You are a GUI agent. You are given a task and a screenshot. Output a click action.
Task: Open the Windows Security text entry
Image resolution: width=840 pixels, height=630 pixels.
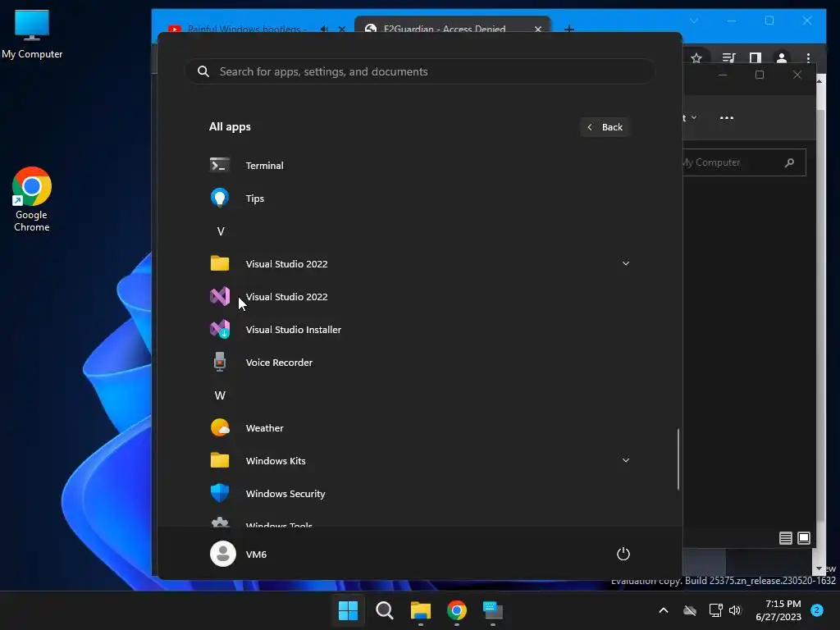285,493
